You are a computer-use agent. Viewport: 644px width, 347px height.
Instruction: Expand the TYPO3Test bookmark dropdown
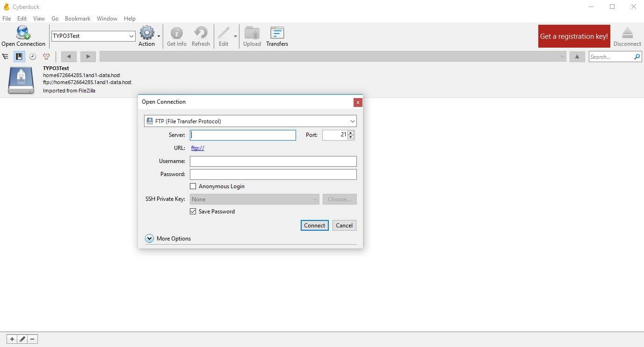131,36
